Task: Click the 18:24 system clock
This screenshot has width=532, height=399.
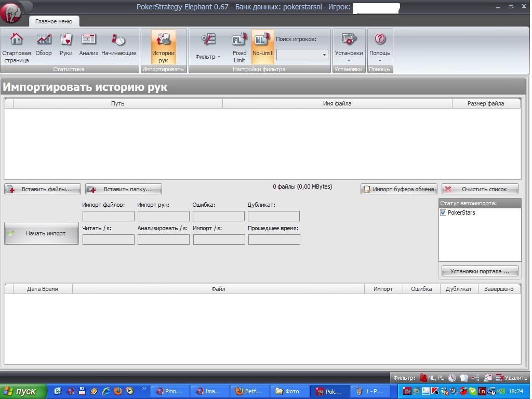Action: 516,391
